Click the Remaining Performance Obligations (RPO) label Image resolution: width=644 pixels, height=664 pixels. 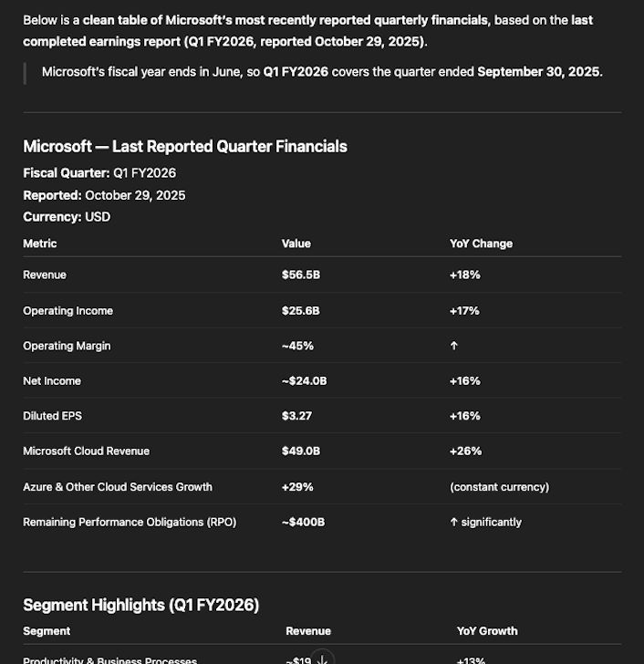click(130, 522)
